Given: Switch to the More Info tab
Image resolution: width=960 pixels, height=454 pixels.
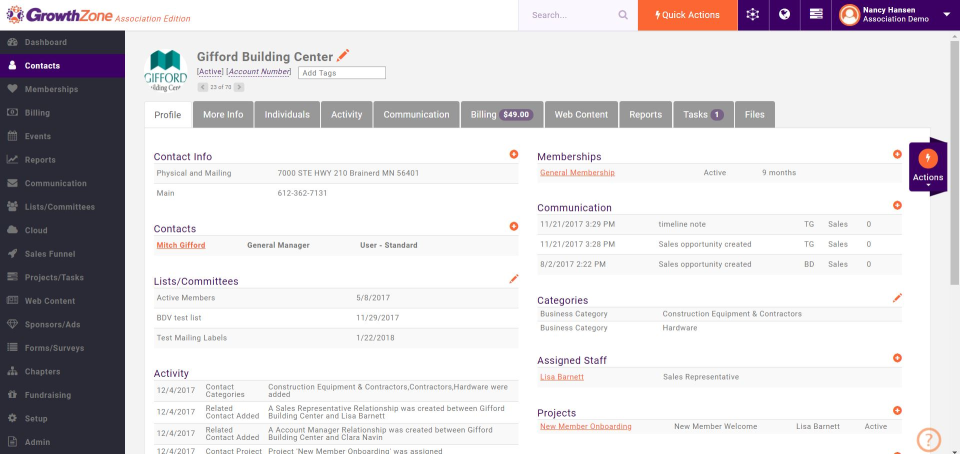Looking at the screenshot, I should pos(223,114).
